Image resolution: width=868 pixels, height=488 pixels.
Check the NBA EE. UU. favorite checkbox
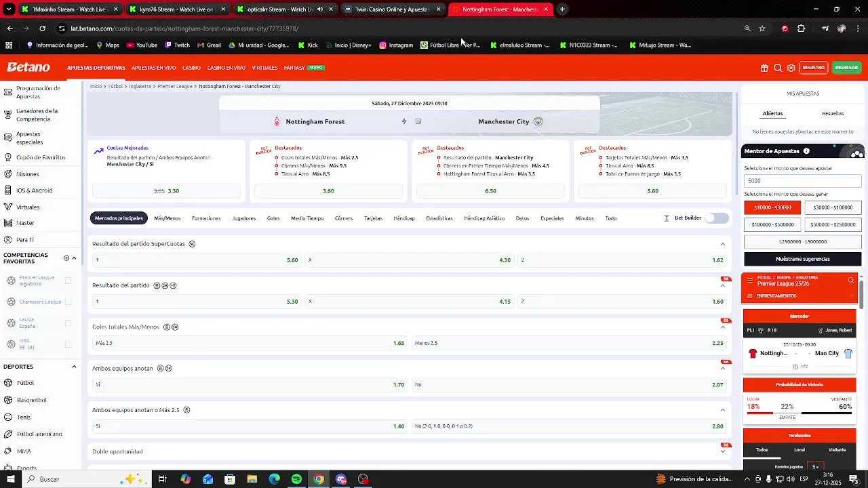pyautogui.click(x=68, y=344)
